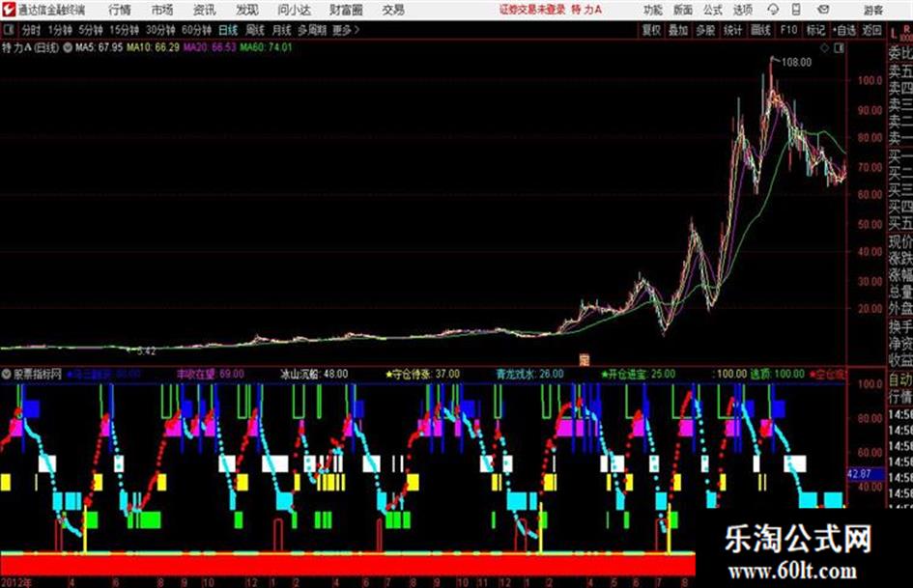Viewport: 913px width, 588px height.
Task: Expand the 更多 > periods dropdown
Action: coord(346,30)
